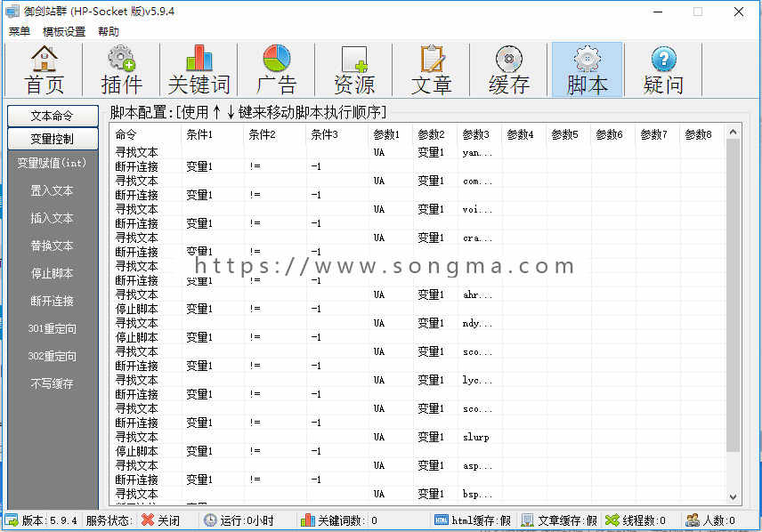Click the 人数 users status icon
Screen dimensions: 762x532
pyautogui.click(x=693, y=520)
